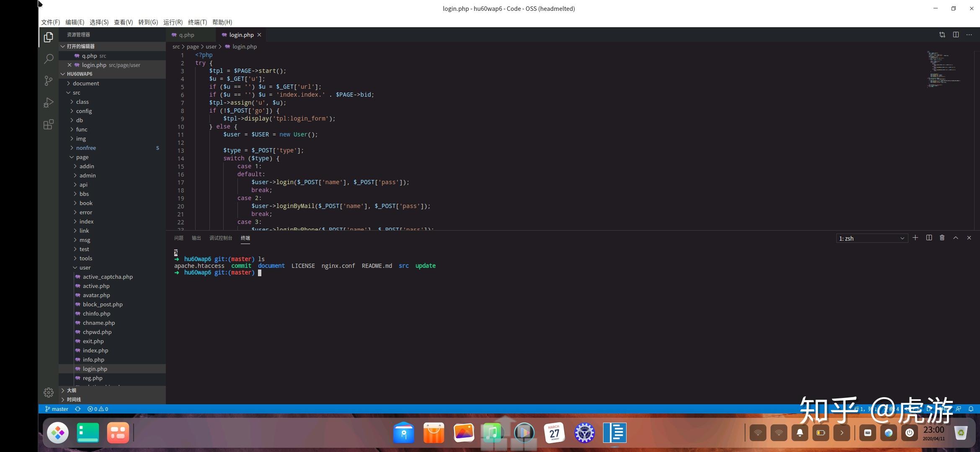Split the terminal panel

point(928,238)
